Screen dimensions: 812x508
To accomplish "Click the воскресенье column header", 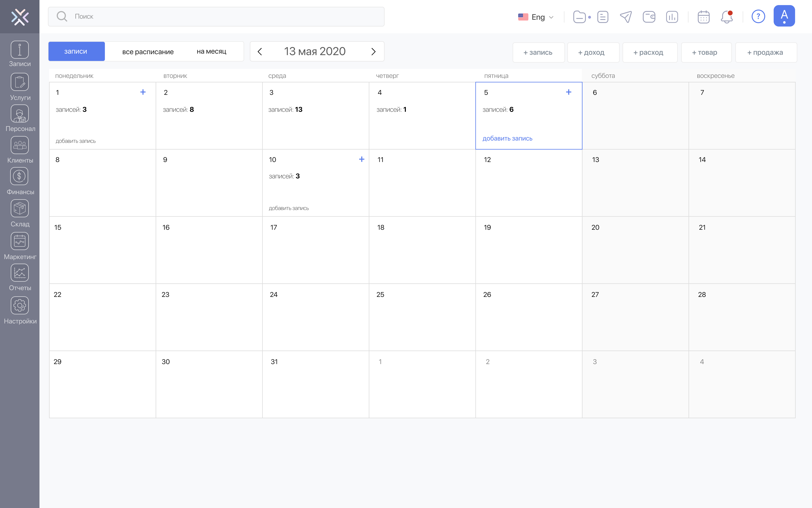I will click(x=715, y=76).
